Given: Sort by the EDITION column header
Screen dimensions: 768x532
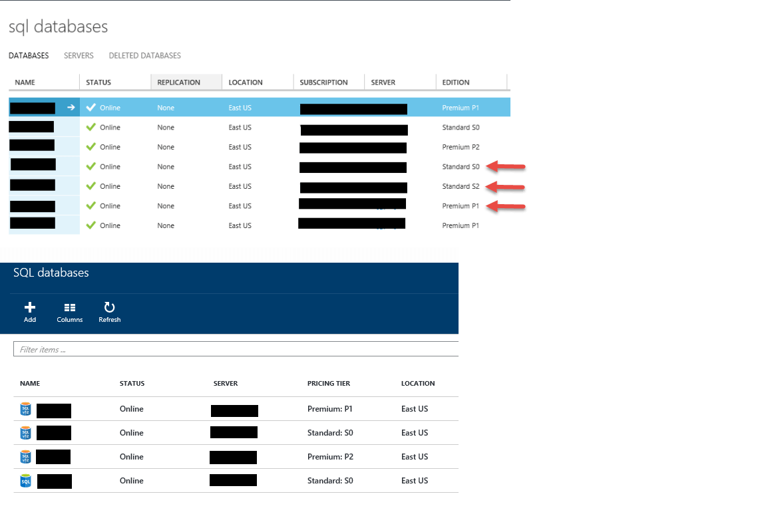Looking at the screenshot, I should 456,82.
